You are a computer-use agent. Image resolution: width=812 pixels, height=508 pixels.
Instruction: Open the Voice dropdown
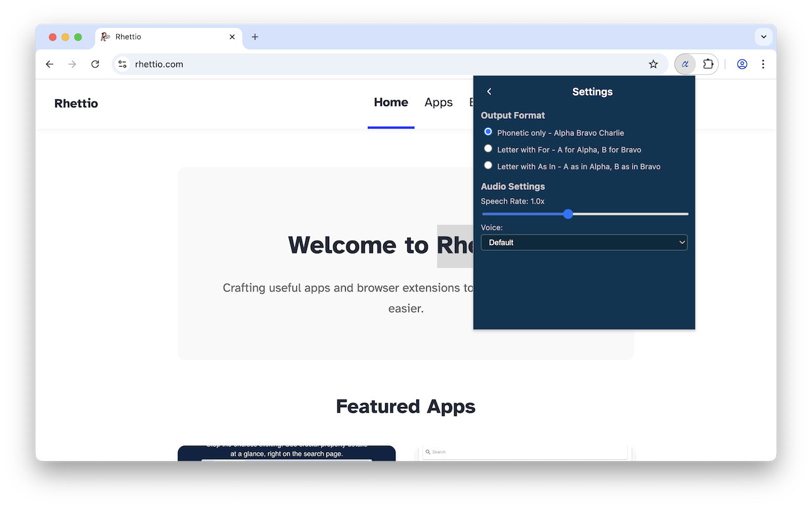pos(584,243)
